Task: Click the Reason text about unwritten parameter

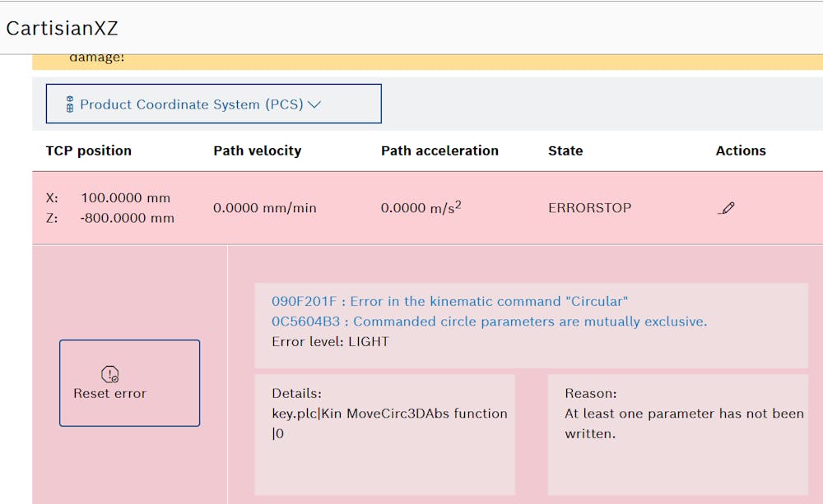Action: pyautogui.click(x=683, y=423)
